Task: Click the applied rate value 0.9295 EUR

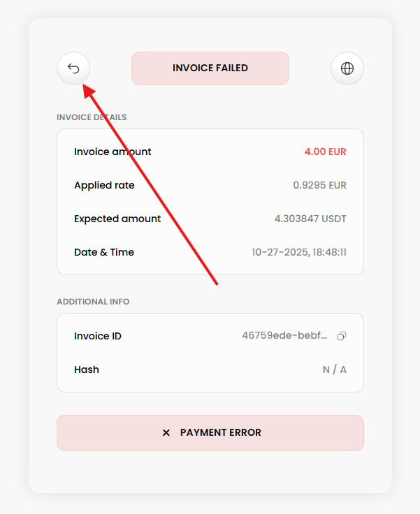Action: pyautogui.click(x=319, y=185)
